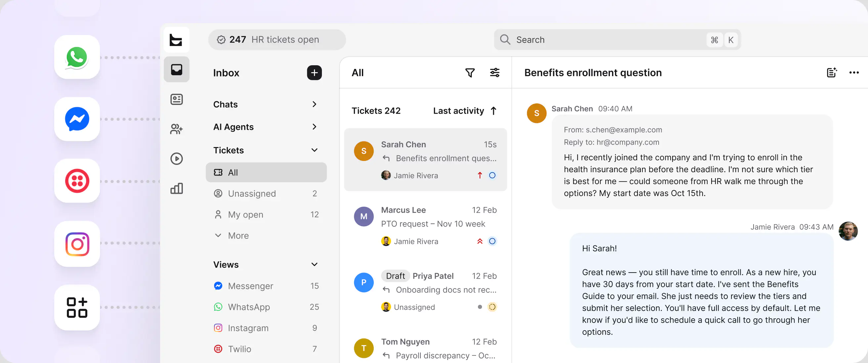Select All tickets view
This screenshot has height=363, width=868.
266,172
